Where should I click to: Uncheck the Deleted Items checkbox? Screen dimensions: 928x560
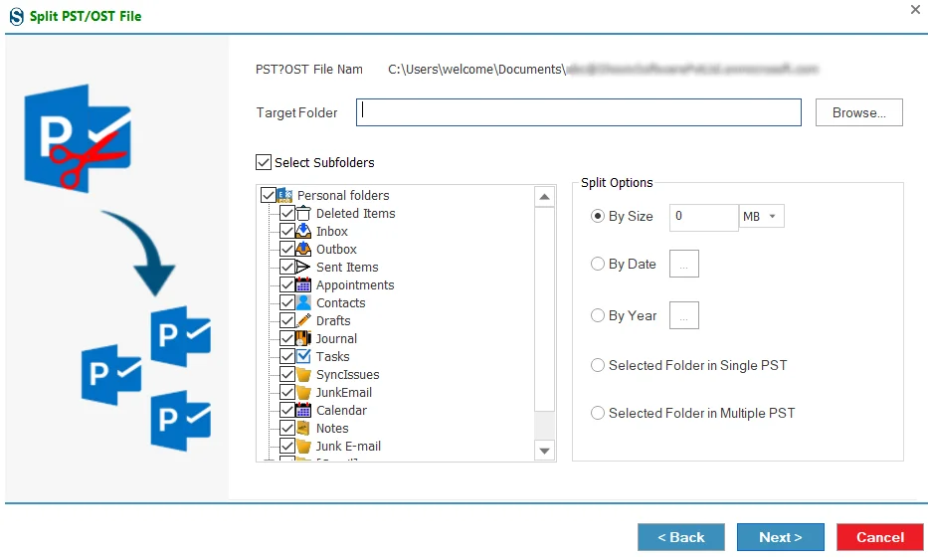click(x=287, y=213)
